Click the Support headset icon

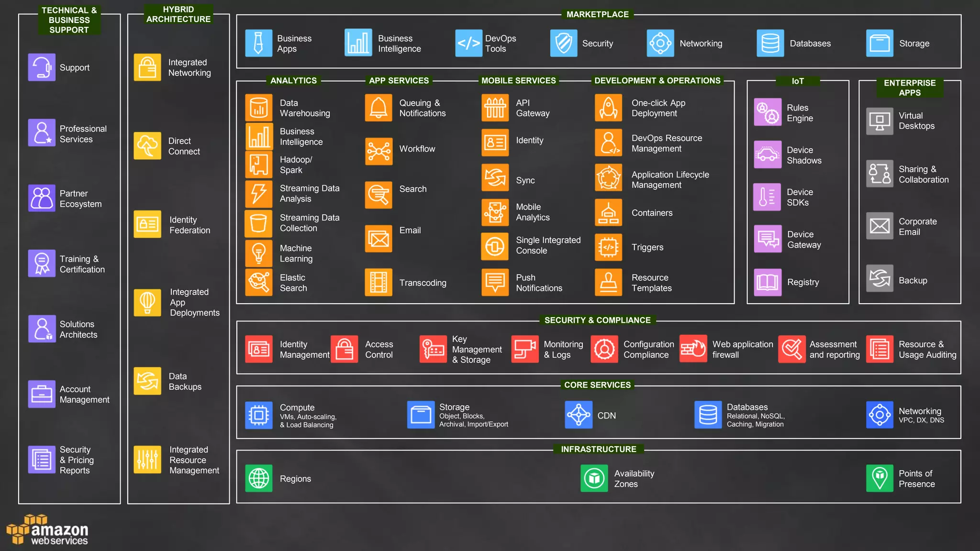[x=42, y=67]
